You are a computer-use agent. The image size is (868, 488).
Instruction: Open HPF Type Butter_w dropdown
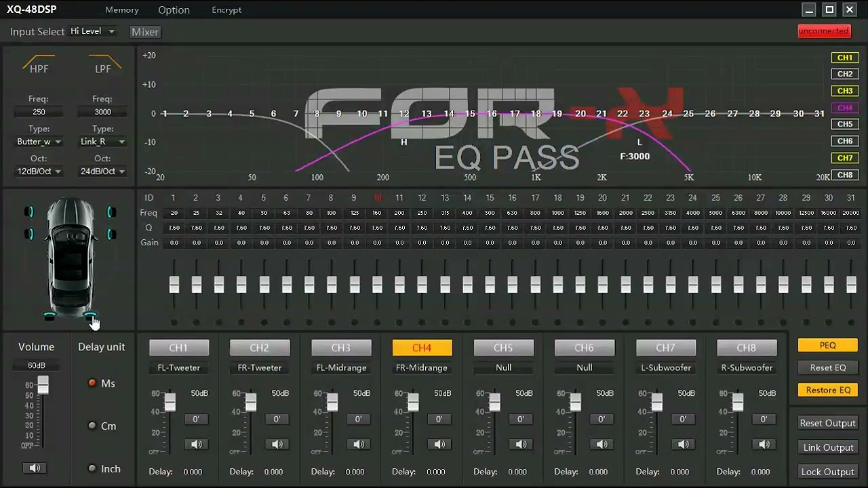pyautogui.click(x=39, y=142)
